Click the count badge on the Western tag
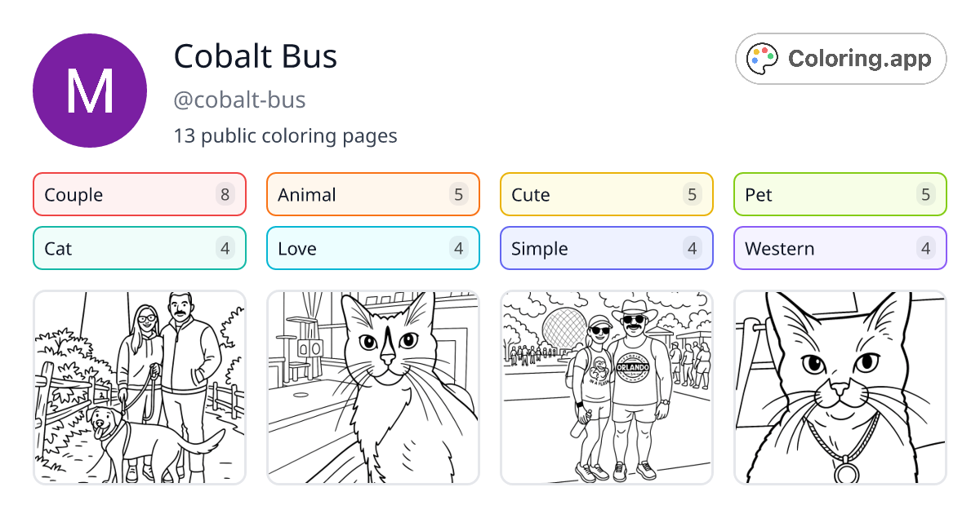 [925, 248]
